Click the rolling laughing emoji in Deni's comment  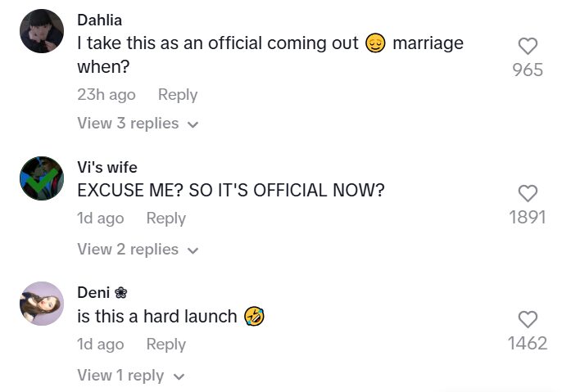[254, 317]
